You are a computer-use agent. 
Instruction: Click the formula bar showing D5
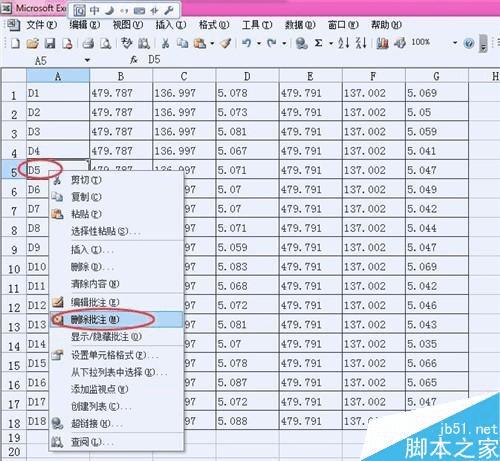[x=320, y=60]
